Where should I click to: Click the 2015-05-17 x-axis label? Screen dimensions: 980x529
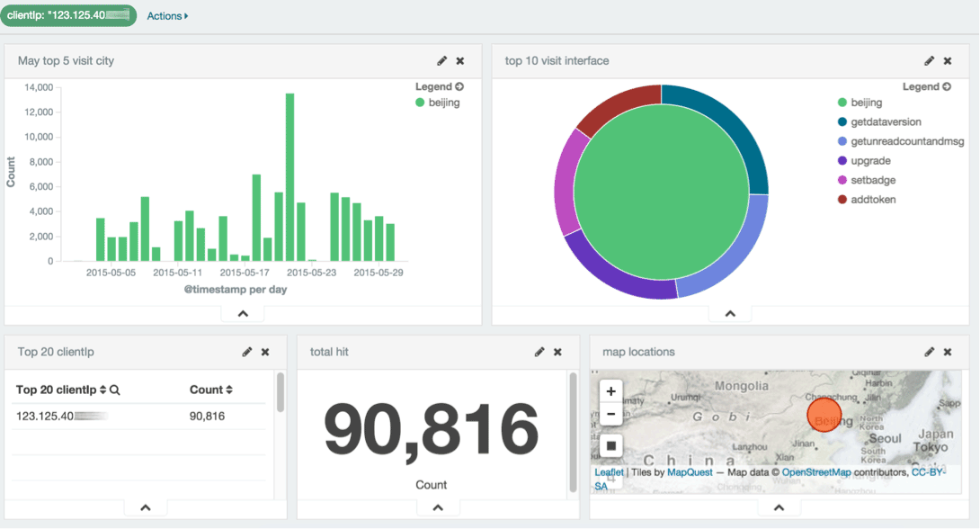pos(245,273)
